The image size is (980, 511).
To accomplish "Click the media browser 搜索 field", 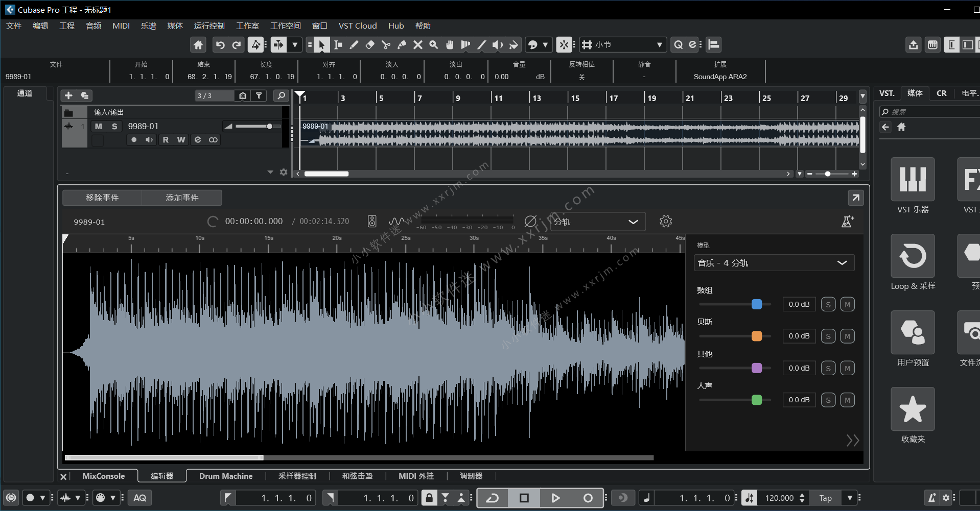I will click(x=930, y=112).
